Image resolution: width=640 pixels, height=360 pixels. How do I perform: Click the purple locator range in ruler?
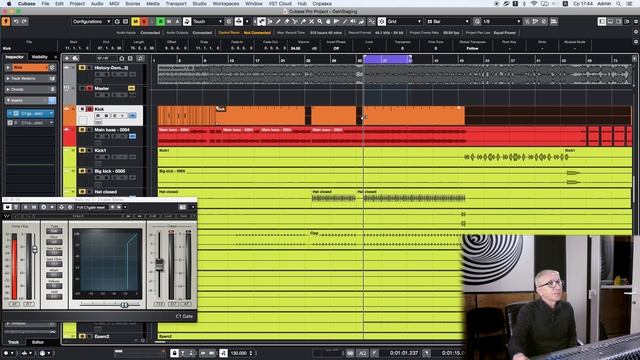[387, 60]
